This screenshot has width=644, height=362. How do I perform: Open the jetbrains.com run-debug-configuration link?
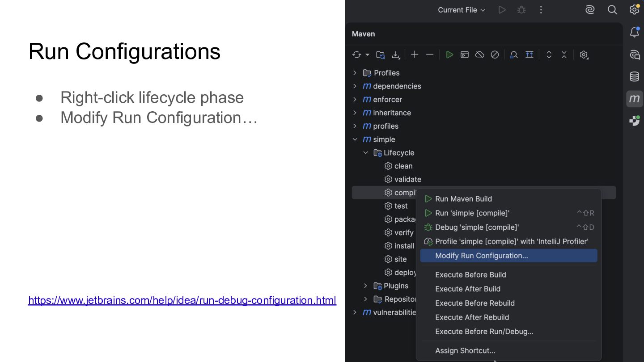[x=182, y=300]
